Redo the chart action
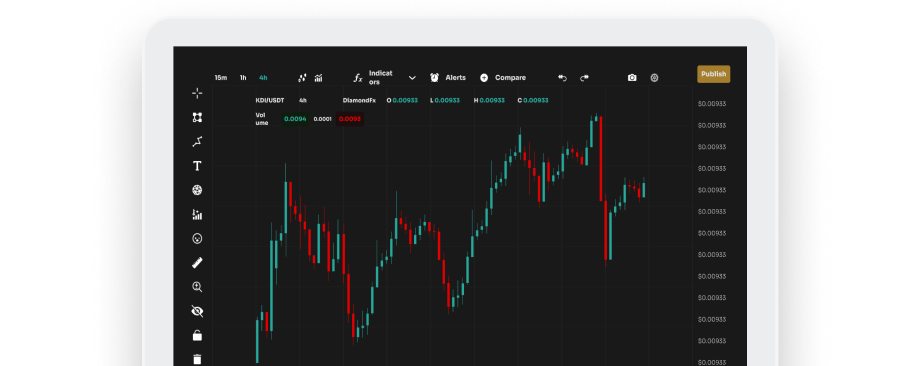Image resolution: width=920 pixels, height=366 pixels. 584,77
